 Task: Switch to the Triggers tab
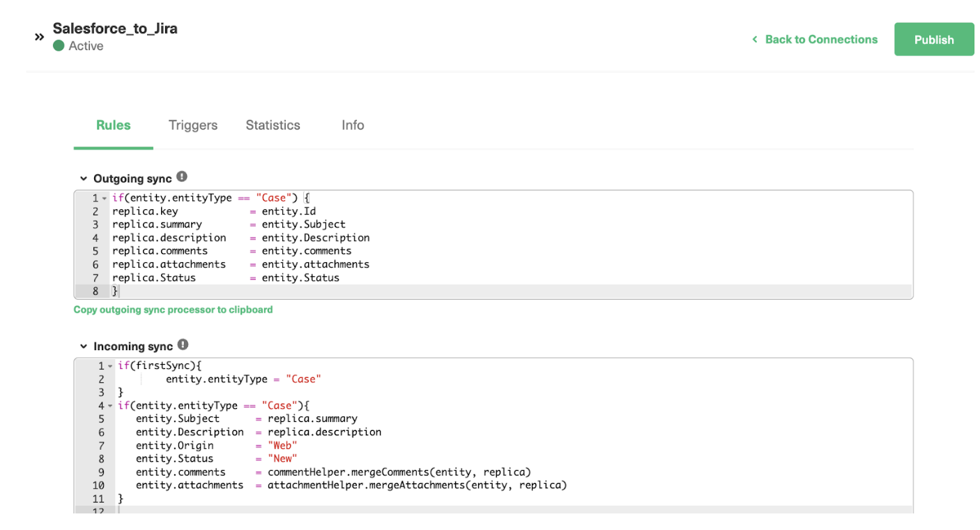pos(193,125)
